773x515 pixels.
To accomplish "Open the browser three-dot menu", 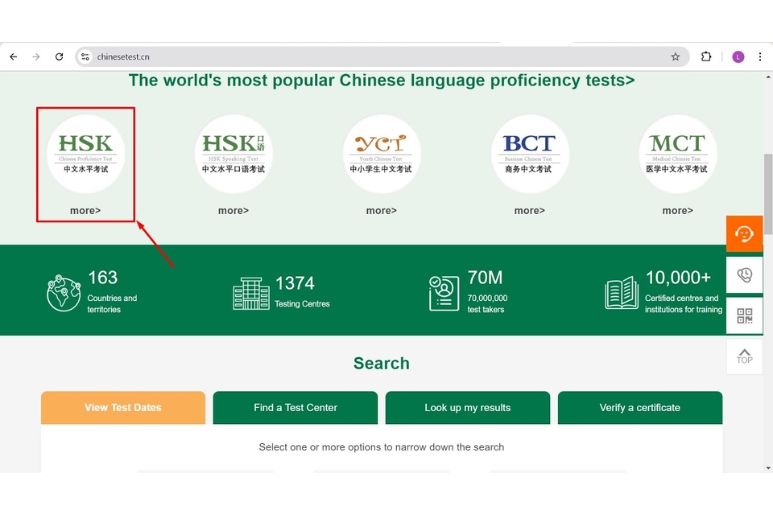I will click(x=760, y=57).
